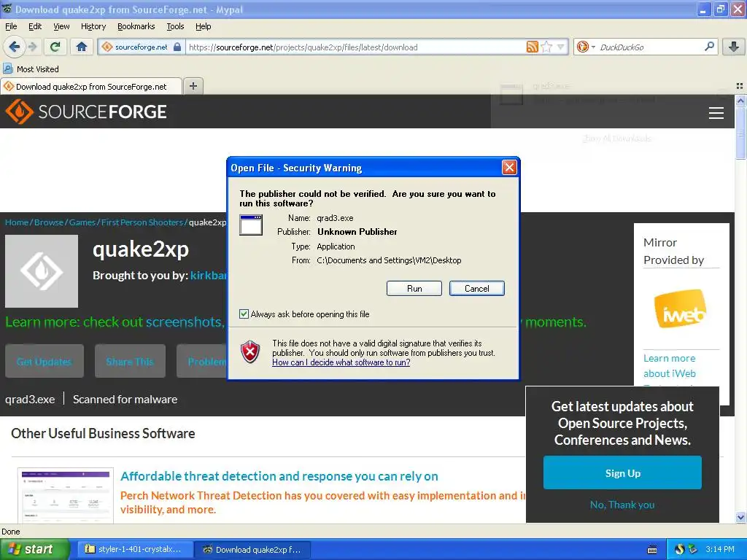Go back with the browser back arrow
This screenshot has width=747, height=560.
[15, 47]
